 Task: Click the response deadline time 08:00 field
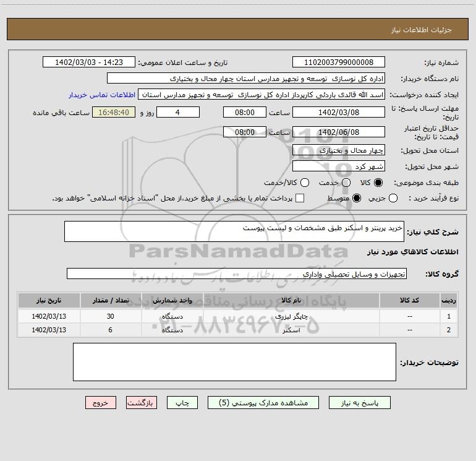[245, 112]
